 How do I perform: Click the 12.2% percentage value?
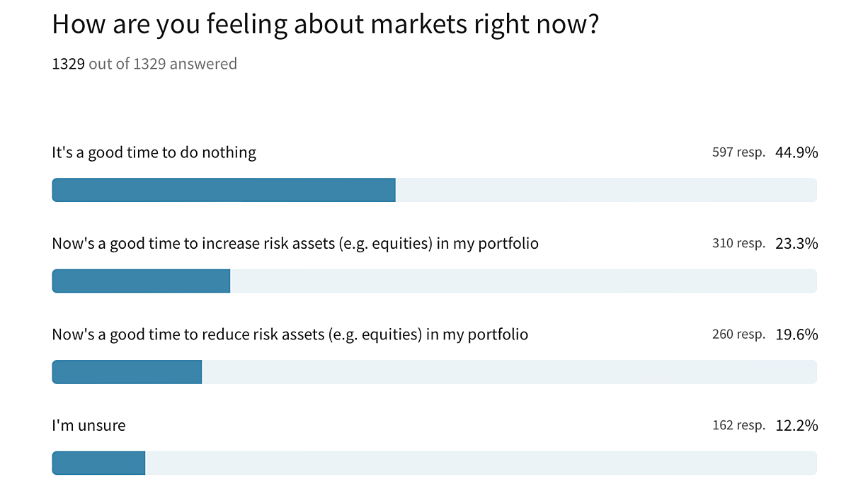coord(796,425)
